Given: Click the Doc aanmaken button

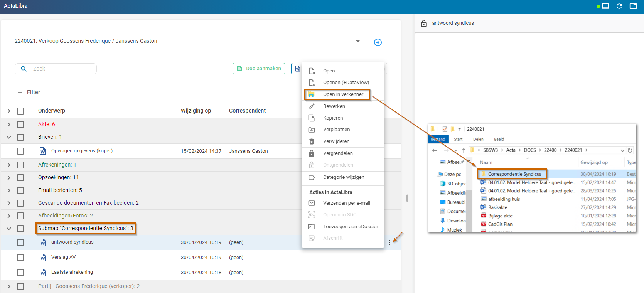Looking at the screenshot, I should pyautogui.click(x=259, y=69).
